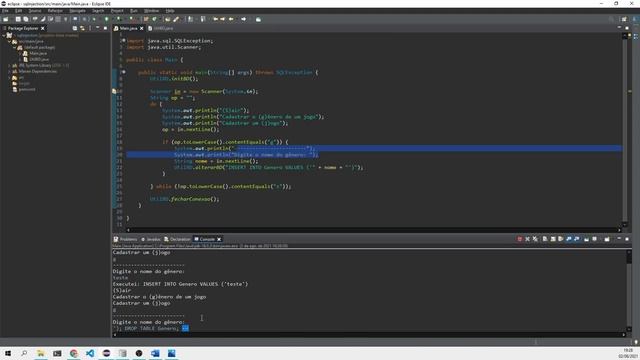Open Windows taskbar search
Screen dimensions: 640x360
click(x=24, y=353)
